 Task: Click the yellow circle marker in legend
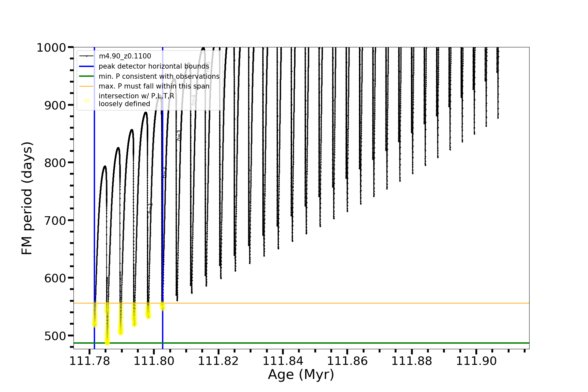87,101
